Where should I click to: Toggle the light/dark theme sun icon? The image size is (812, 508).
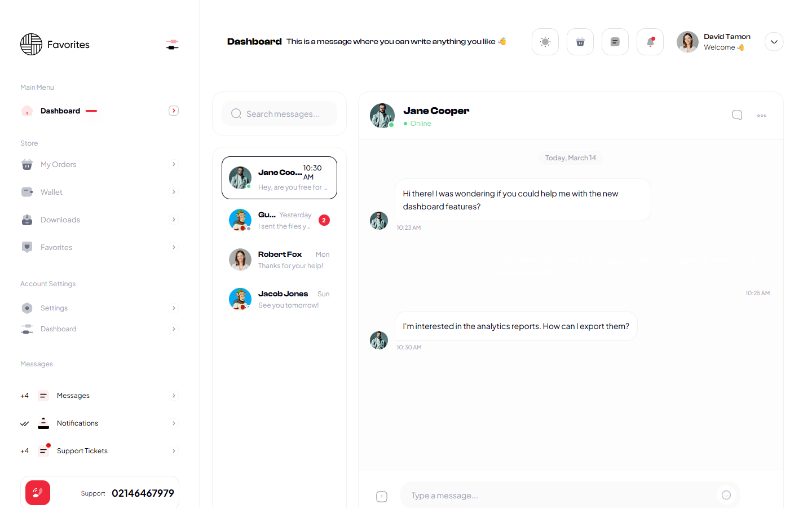[x=545, y=42]
